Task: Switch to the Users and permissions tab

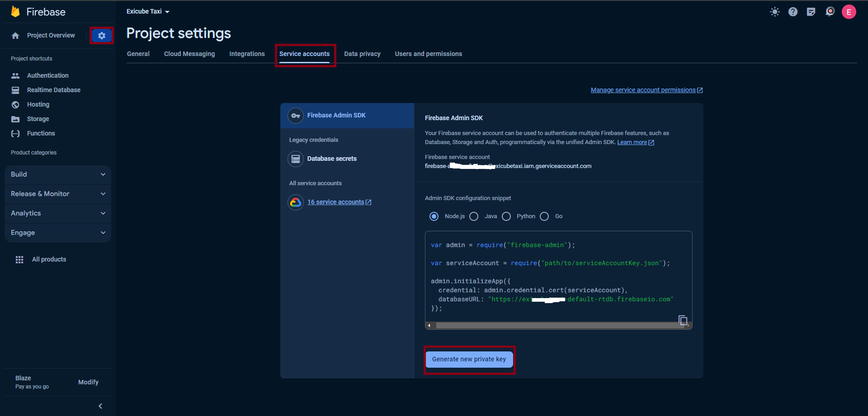Action: click(428, 54)
